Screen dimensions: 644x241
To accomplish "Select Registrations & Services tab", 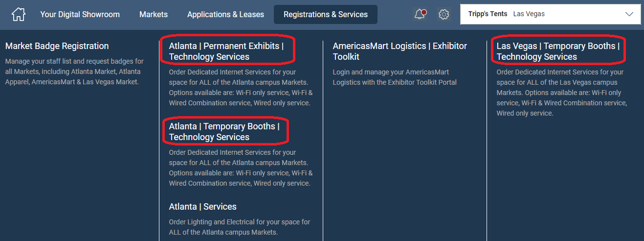I will [326, 14].
